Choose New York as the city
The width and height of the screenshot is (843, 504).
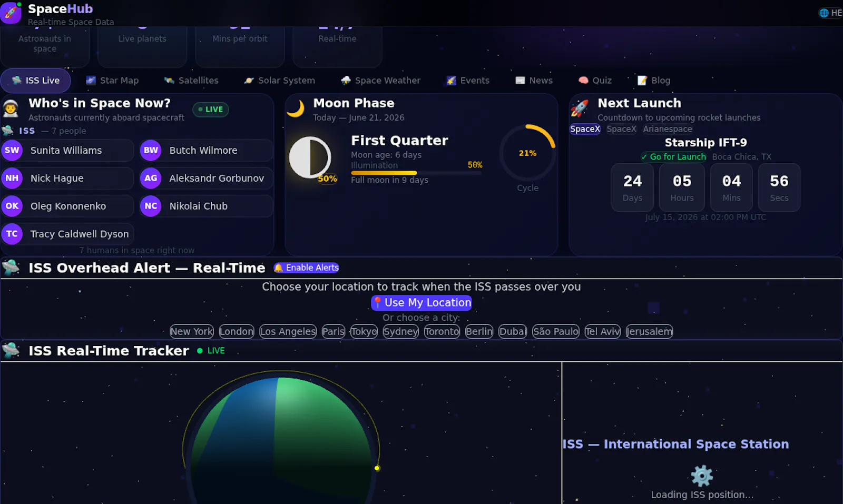192,331
